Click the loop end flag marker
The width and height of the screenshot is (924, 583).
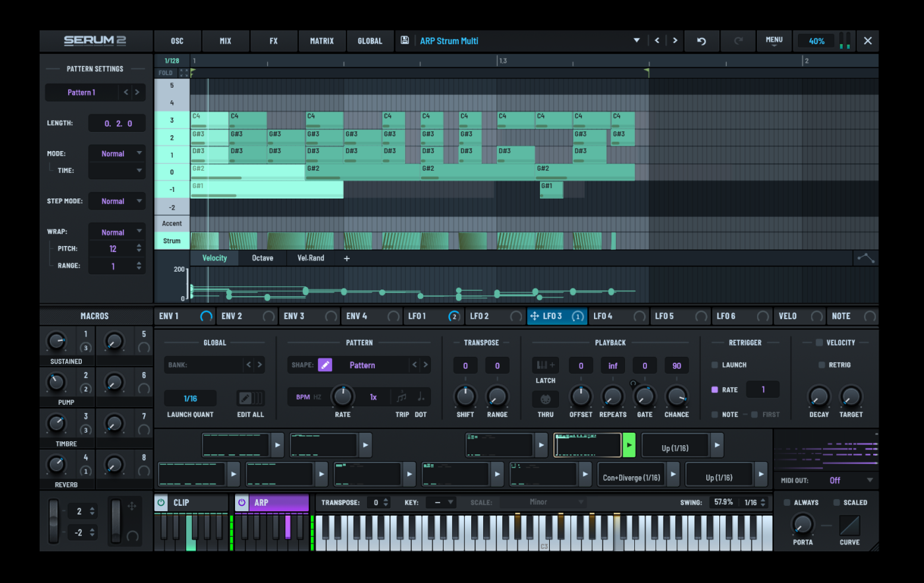point(647,73)
